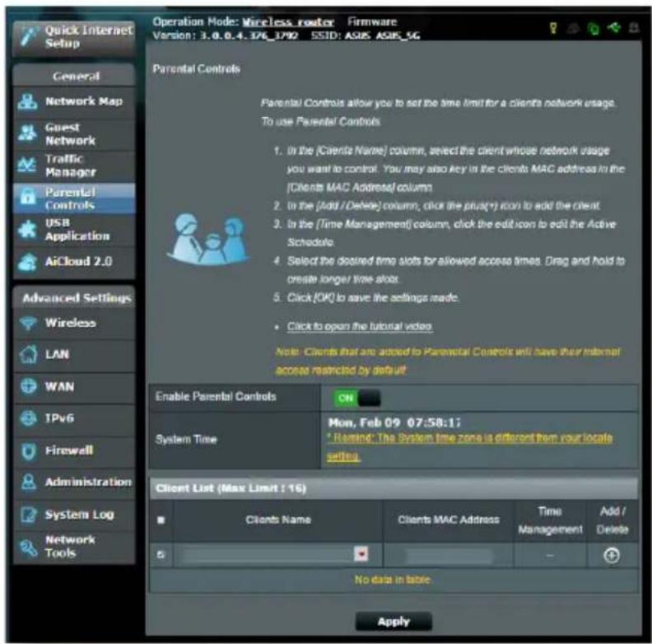Screen dimensions: 652x644
Task: Click the 'Add / Delete' column header
Action: tap(612, 520)
